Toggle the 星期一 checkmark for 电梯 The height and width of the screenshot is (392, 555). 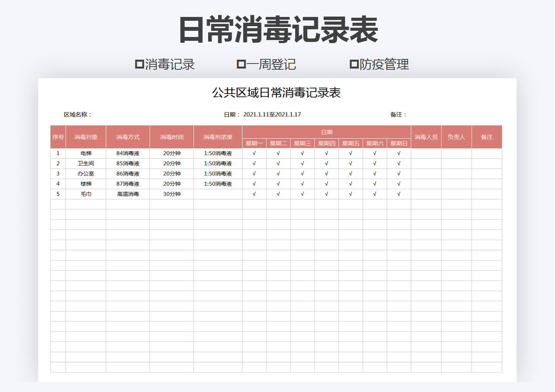click(254, 153)
